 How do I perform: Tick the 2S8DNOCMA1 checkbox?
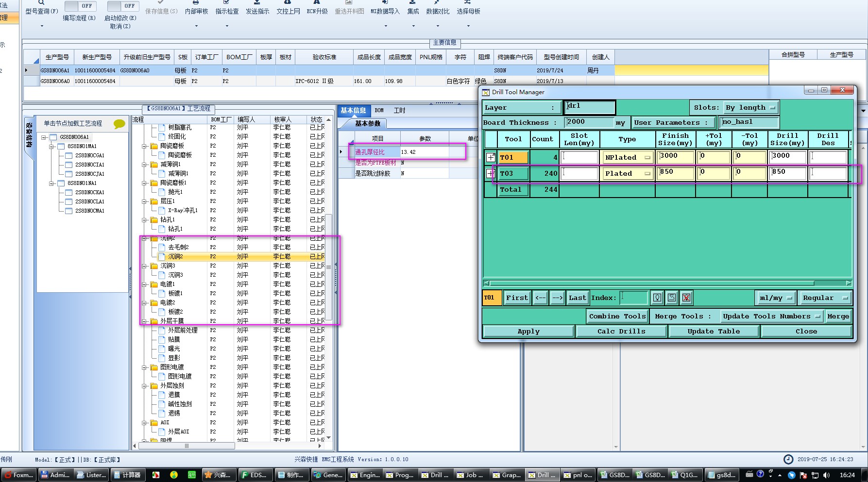[69, 211]
